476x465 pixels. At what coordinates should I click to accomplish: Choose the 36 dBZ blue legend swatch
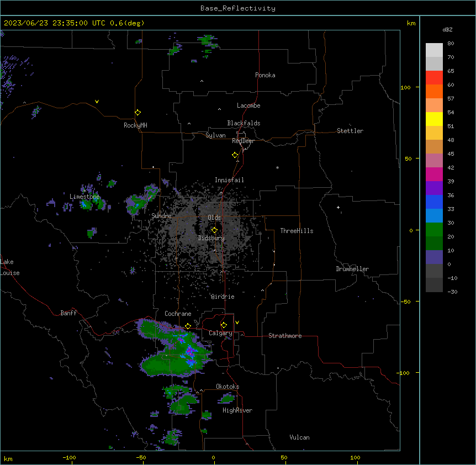(434, 202)
